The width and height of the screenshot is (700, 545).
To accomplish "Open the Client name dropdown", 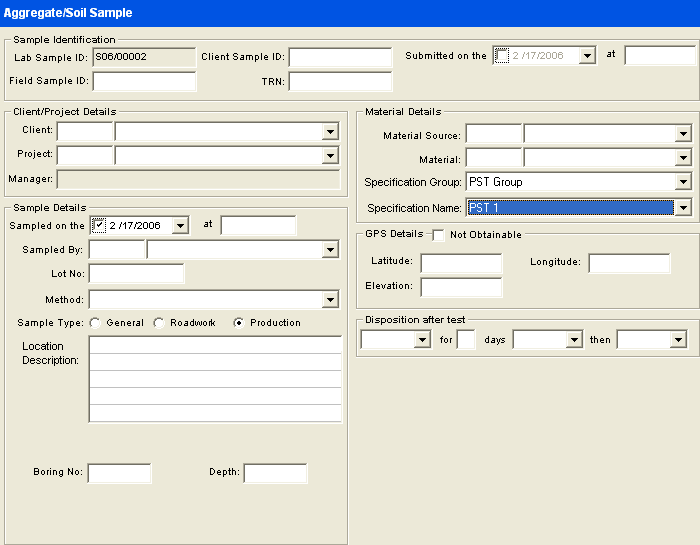I will point(331,131).
